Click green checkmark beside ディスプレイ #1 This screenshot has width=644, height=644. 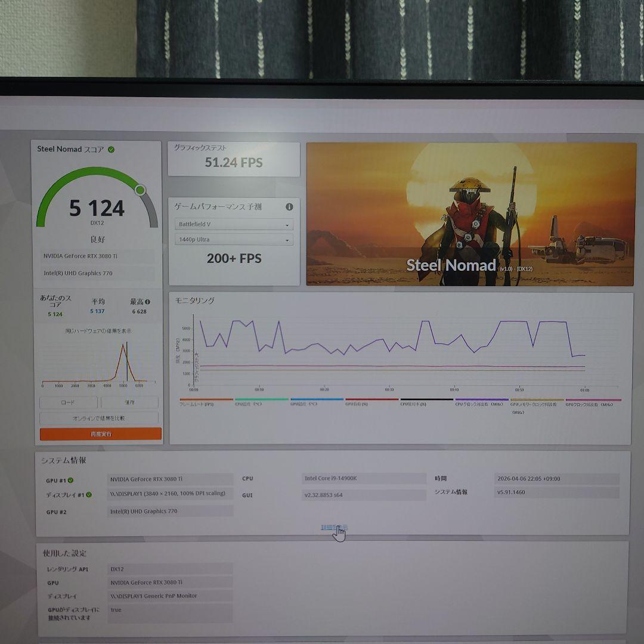[x=89, y=495]
